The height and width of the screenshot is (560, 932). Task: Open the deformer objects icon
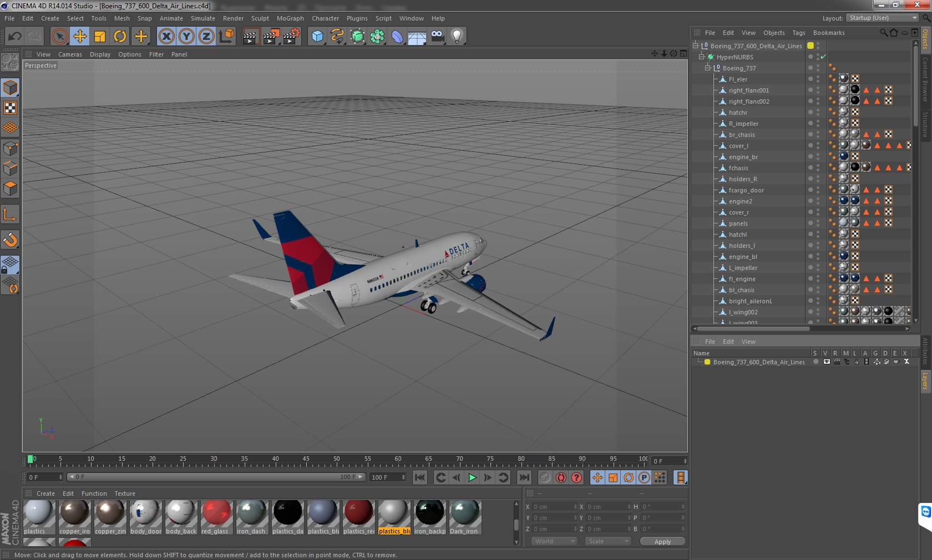[x=397, y=37]
